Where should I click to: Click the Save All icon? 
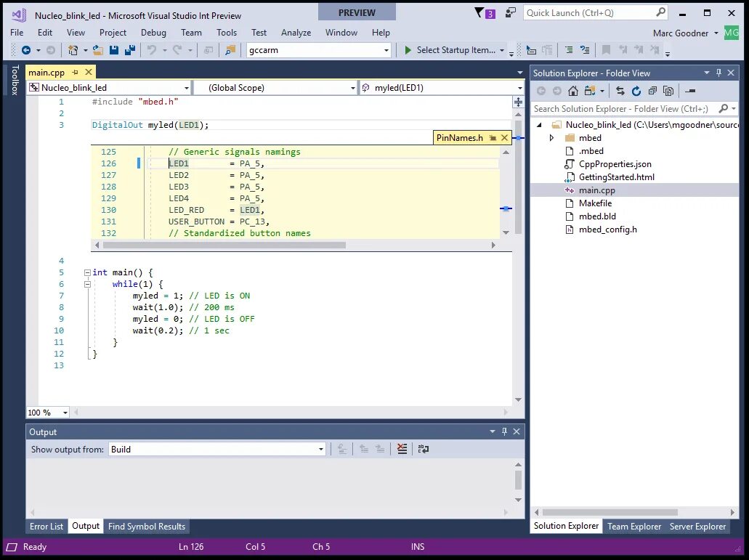tap(130, 50)
